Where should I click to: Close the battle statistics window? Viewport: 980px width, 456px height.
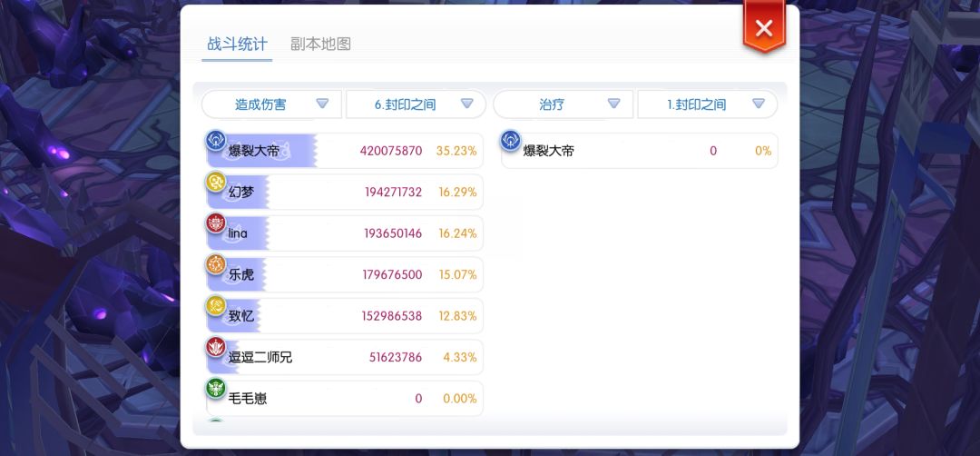[x=764, y=27]
